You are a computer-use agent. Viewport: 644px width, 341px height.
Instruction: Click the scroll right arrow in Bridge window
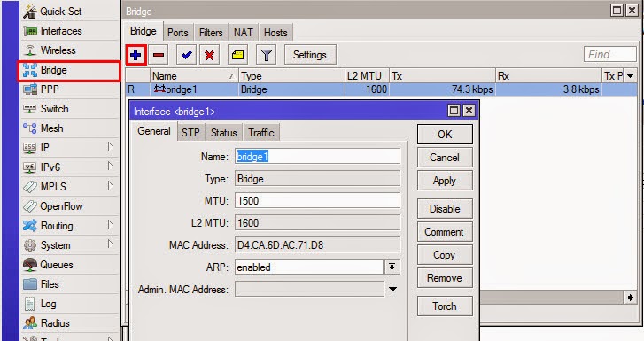[x=631, y=297]
